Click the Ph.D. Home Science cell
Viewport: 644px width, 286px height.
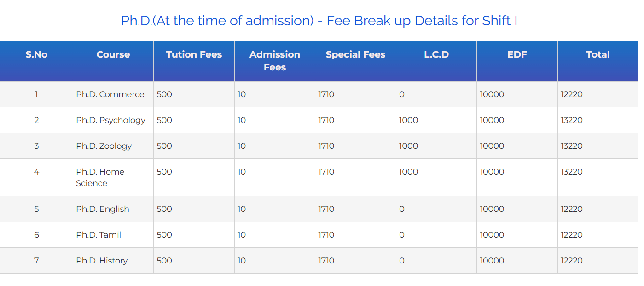(100, 177)
